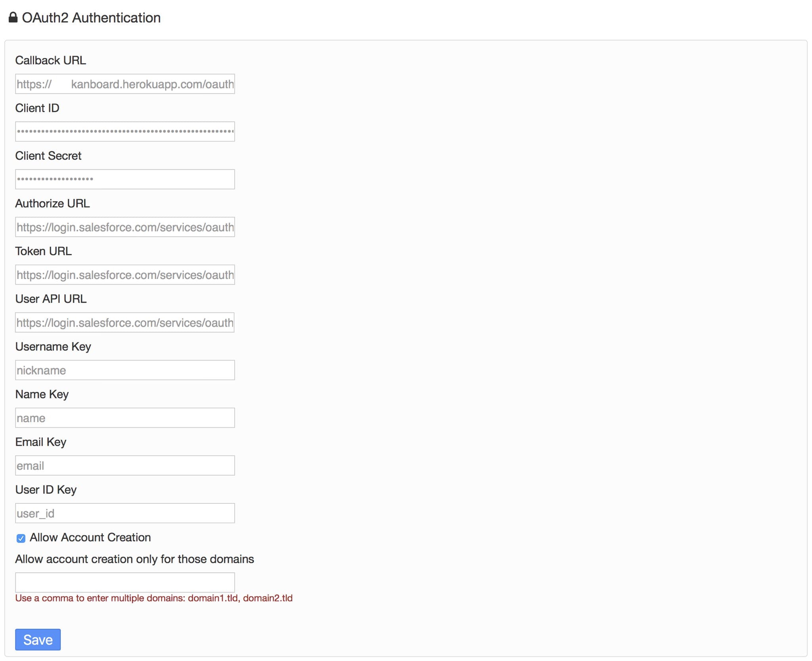The width and height of the screenshot is (812, 661).
Task: Select the Client ID input field
Action: coord(125,132)
